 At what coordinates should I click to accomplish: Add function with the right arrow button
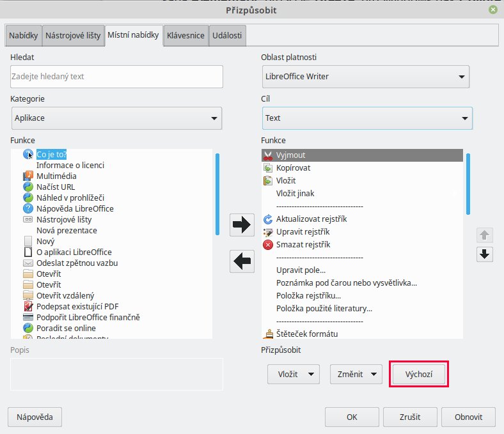tap(242, 225)
